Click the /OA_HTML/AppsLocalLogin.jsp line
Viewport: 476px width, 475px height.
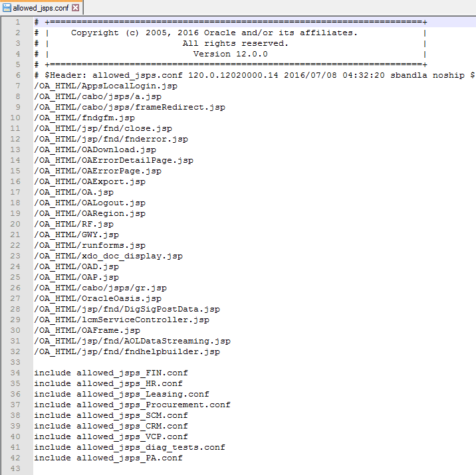click(106, 86)
